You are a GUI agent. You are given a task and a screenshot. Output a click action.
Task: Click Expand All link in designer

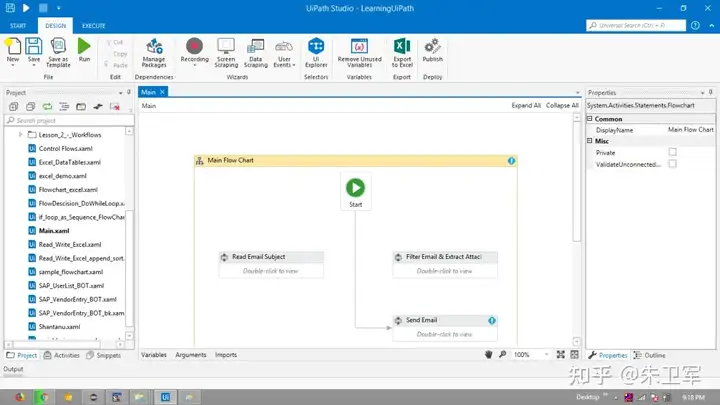tap(526, 106)
